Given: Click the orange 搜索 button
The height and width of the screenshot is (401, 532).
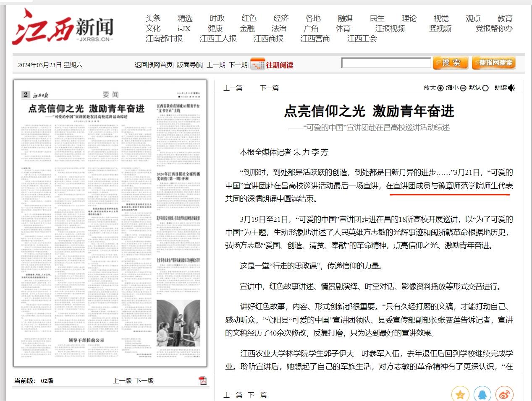Looking at the screenshot, I should (450, 63).
